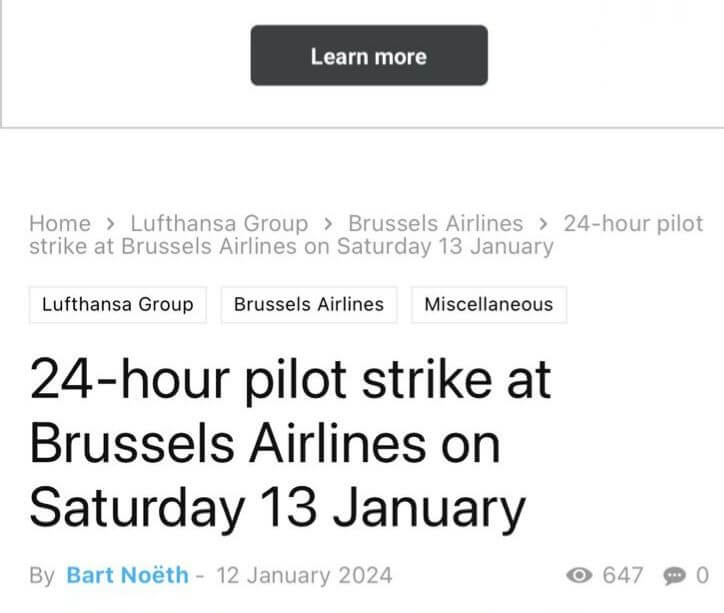724x613 pixels.
Task: Click the comments speech bubble icon
Action: pos(675,576)
